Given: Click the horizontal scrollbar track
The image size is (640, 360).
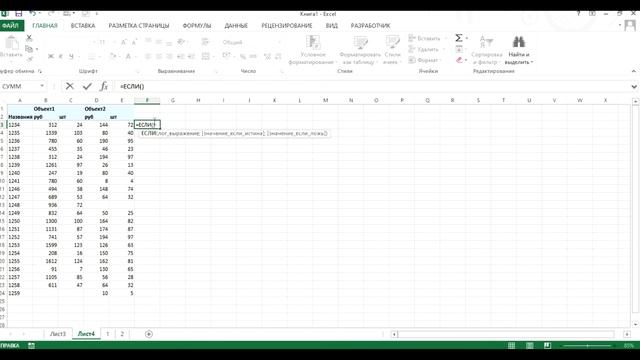Looking at the screenshot, I should pos(506,334).
